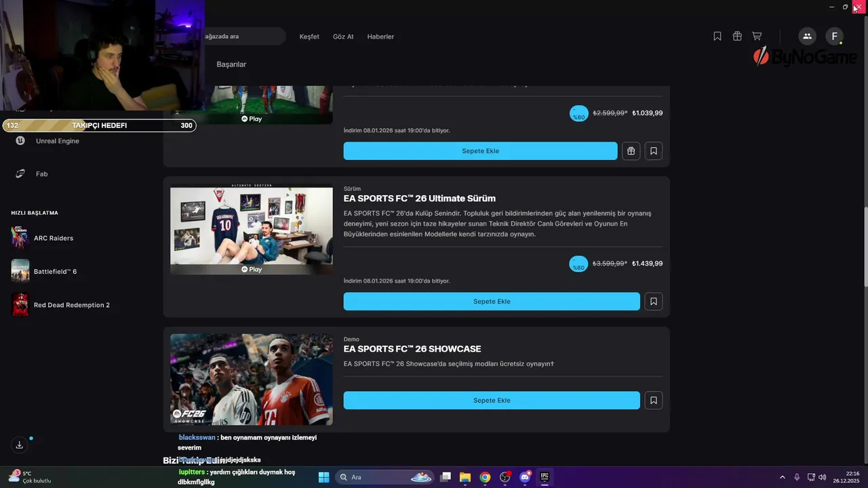Open the EA SPORTS FC 26 Ultimate Sürüm title

pos(420,199)
